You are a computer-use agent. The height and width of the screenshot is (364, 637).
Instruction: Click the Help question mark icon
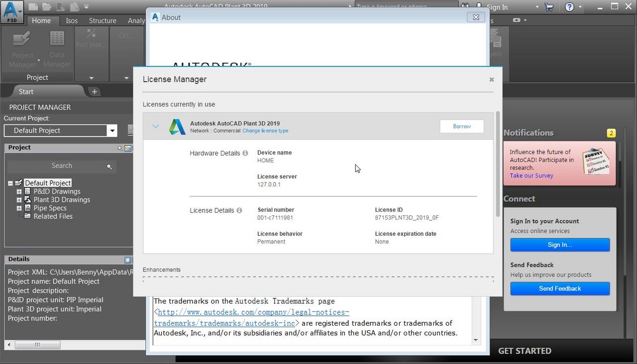coord(569,7)
